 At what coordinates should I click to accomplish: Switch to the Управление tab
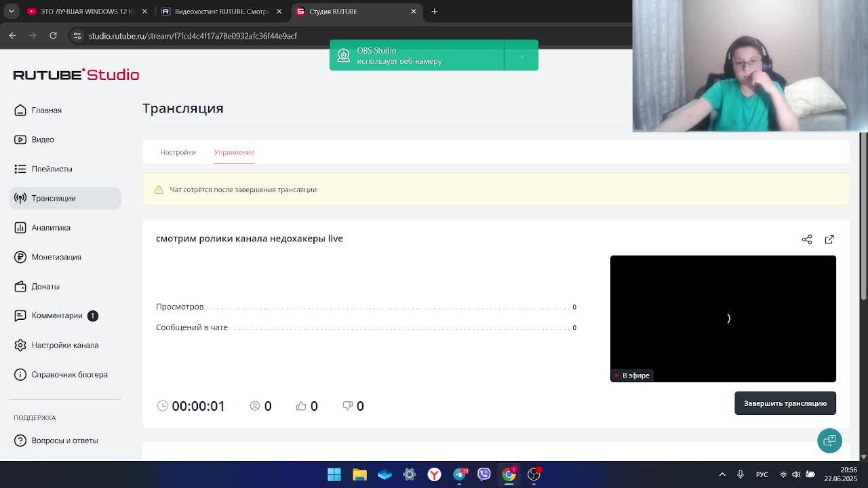[234, 152]
